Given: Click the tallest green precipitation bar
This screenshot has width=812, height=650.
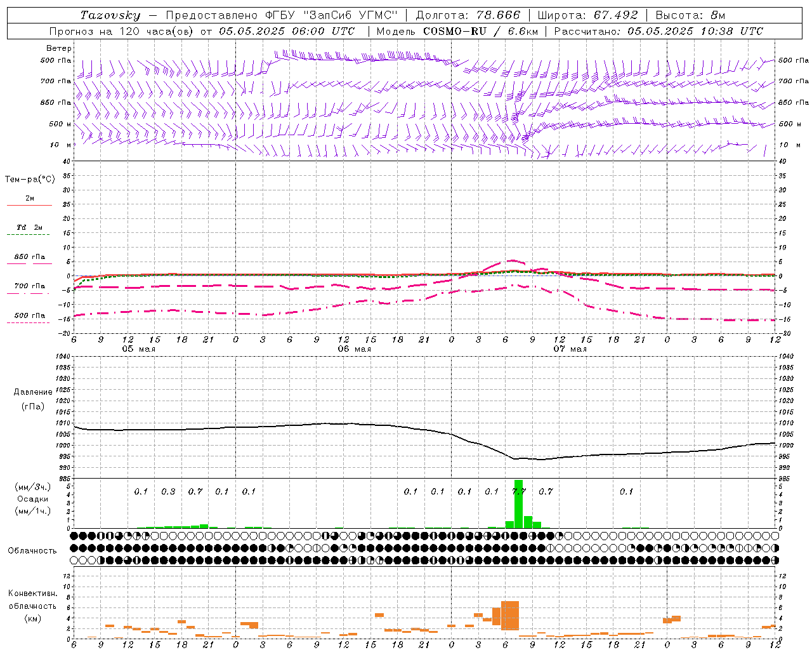Looking at the screenshot, I should click(x=518, y=504).
